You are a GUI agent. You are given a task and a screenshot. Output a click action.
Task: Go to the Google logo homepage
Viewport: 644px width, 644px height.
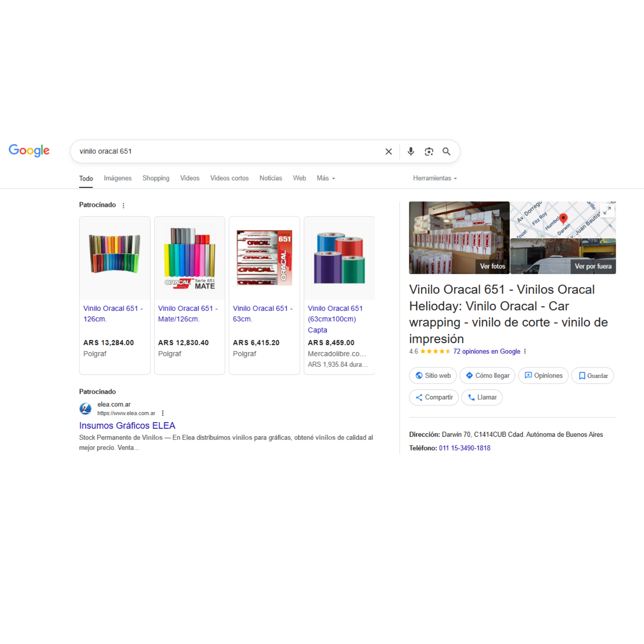tap(29, 151)
